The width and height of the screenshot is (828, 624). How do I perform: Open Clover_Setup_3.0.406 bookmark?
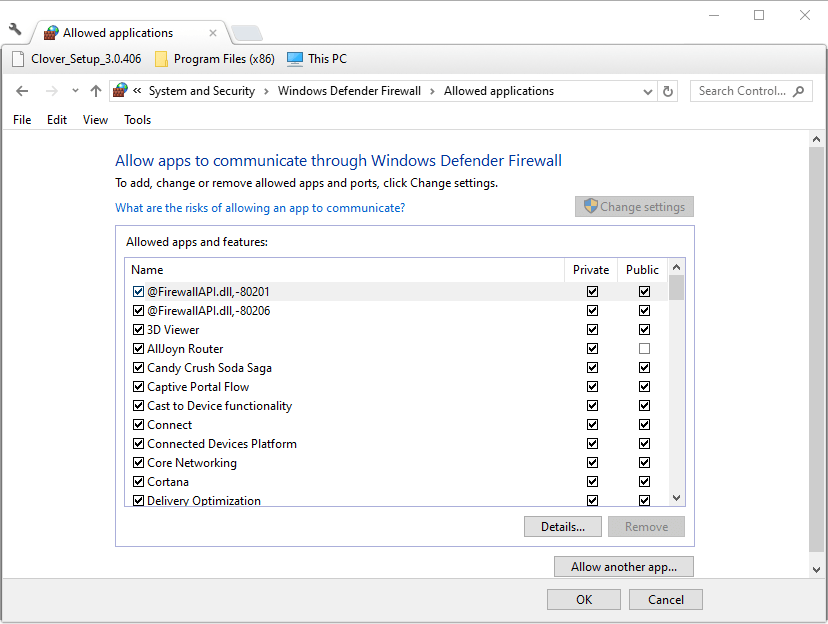(x=77, y=59)
